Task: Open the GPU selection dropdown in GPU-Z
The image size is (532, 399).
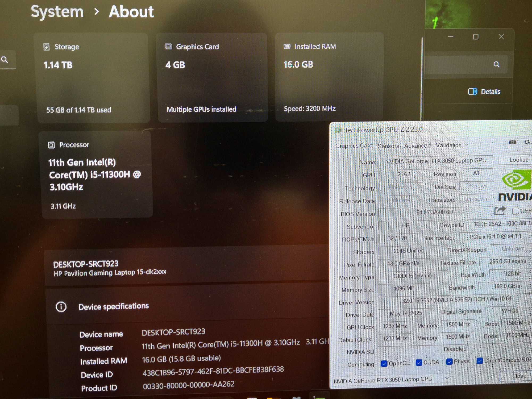Action: (x=391, y=380)
